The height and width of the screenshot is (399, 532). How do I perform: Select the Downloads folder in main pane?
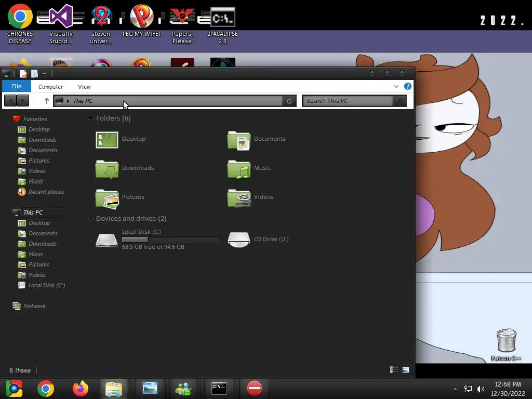[x=125, y=169]
